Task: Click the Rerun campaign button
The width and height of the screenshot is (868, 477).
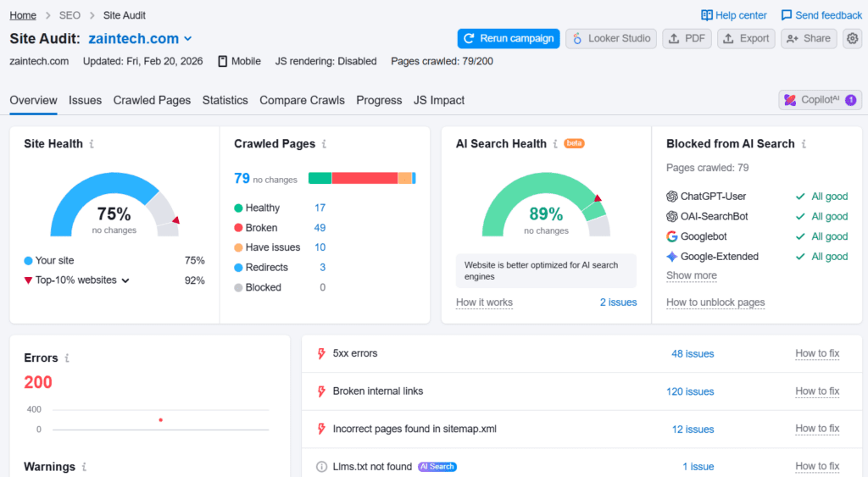Action: [x=509, y=38]
